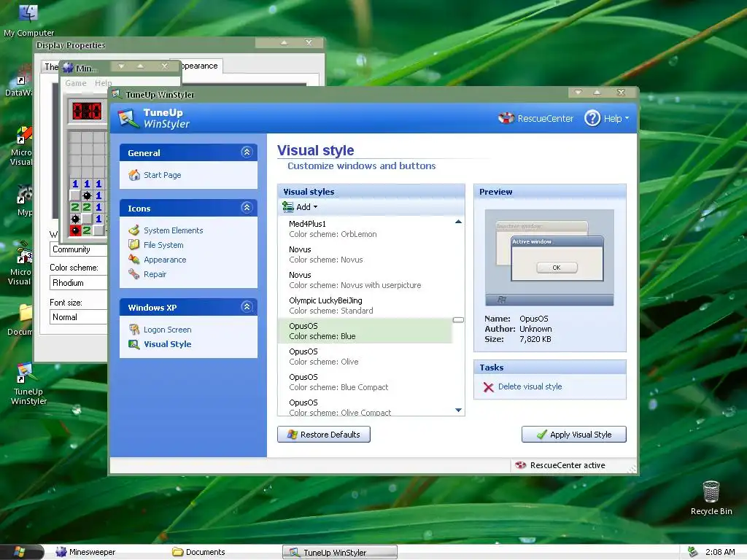747x560 pixels.
Task: Open the Repair link
Action: (x=155, y=274)
